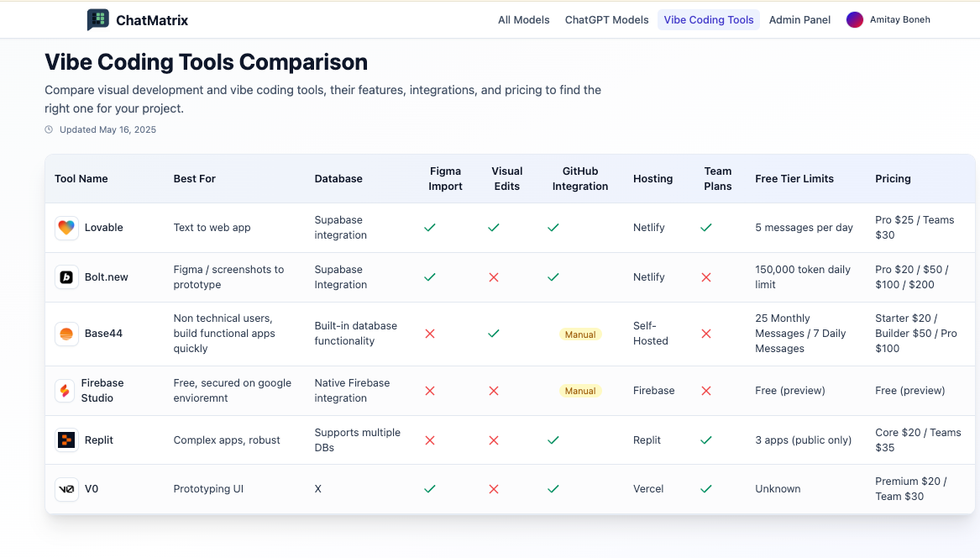The image size is (980, 558).
Task: Click the Figma Import column header
Action: tap(445, 179)
